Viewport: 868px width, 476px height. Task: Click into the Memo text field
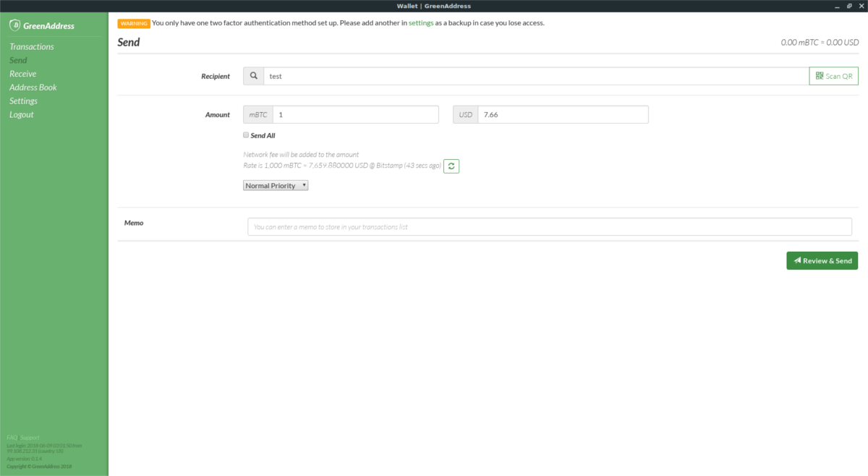[550, 226]
